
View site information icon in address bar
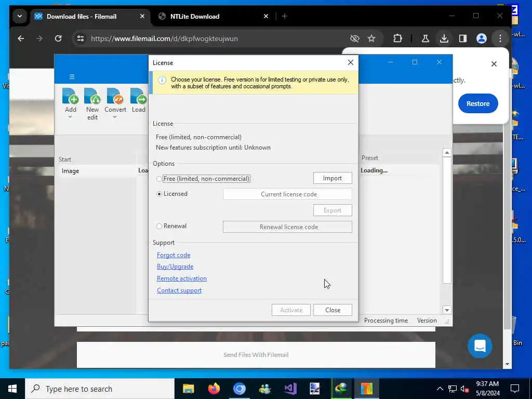click(81, 38)
